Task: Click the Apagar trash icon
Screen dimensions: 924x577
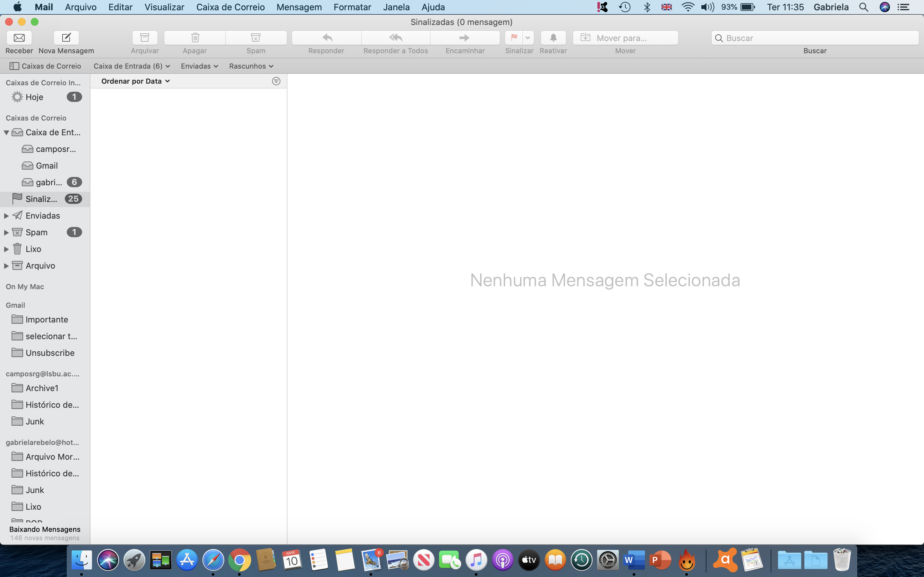Action: [195, 38]
